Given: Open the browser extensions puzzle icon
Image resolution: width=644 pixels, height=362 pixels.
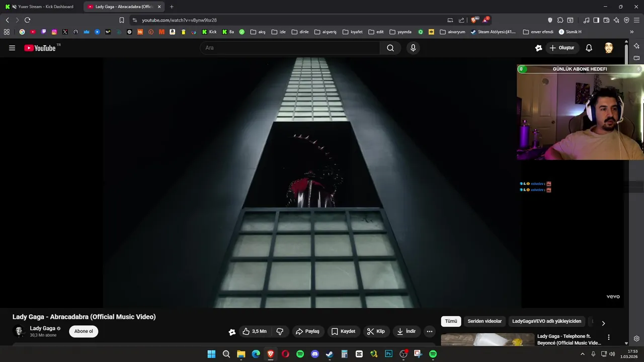Looking at the screenshot, I should (560, 20).
